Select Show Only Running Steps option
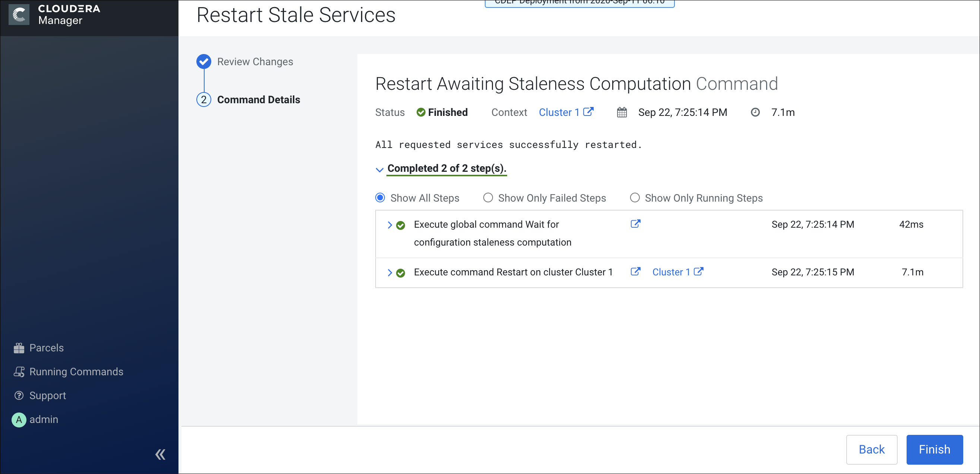This screenshot has width=980, height=474. coord(635,198)
